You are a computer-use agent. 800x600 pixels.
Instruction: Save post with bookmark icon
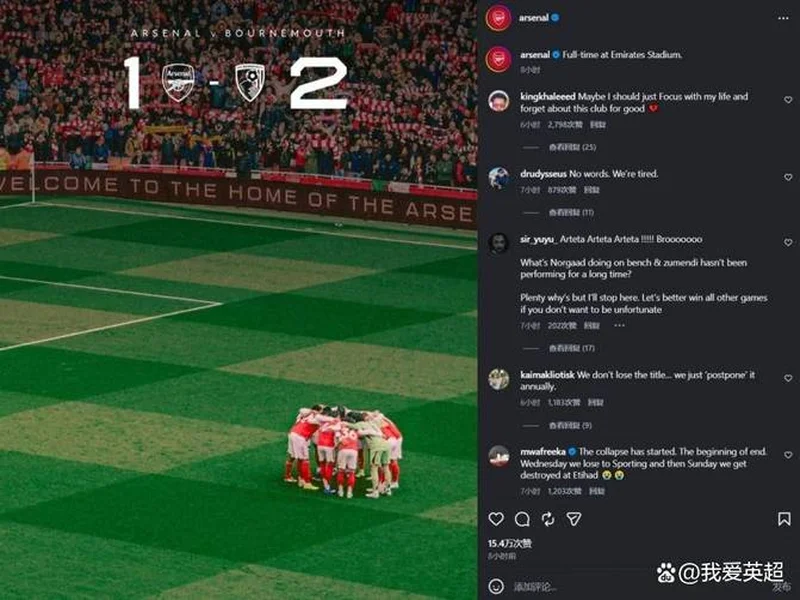click(784, 519)
